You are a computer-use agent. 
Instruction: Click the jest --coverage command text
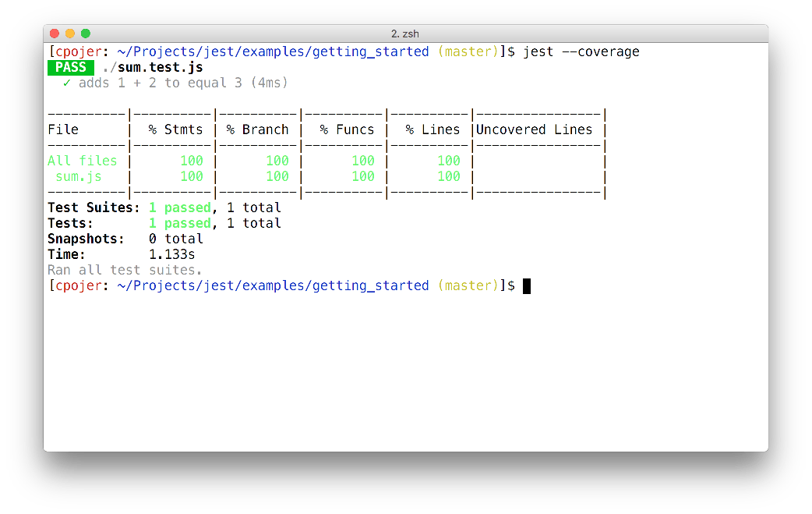[x=581, y=51]
